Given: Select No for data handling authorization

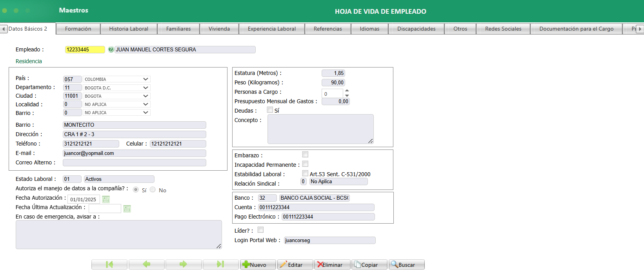Looking at the screenshot, I should point(153,190).
